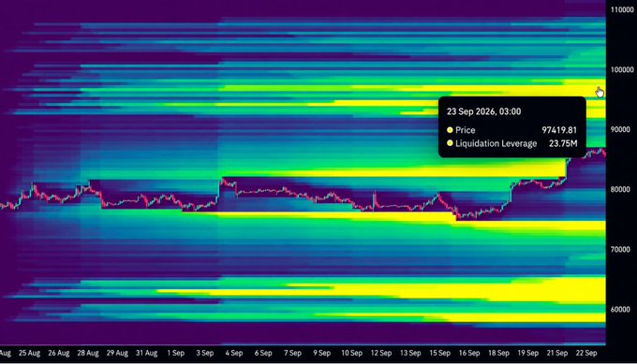This screenshot has height=364, width=637.
Task: Select the 26 Aug date label
Action: tap(58, 353)
